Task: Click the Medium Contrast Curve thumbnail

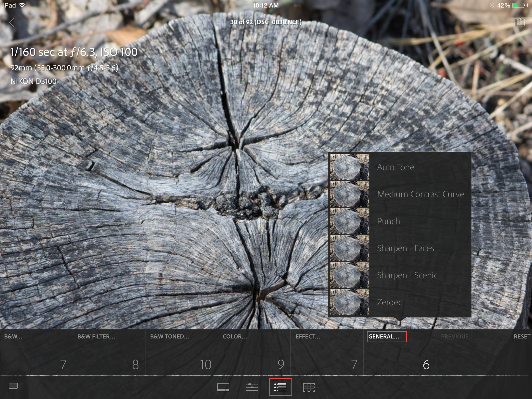Action: [x=350, y=194]
